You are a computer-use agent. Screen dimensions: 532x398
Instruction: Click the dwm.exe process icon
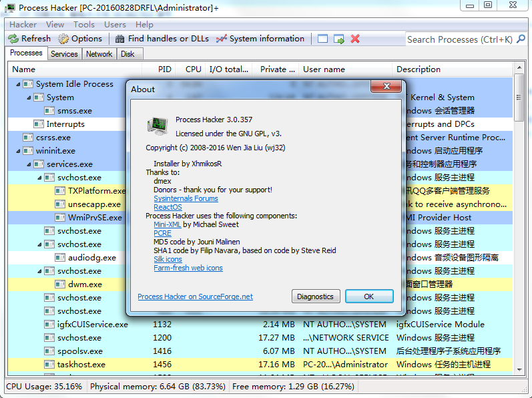click(60, 284)
